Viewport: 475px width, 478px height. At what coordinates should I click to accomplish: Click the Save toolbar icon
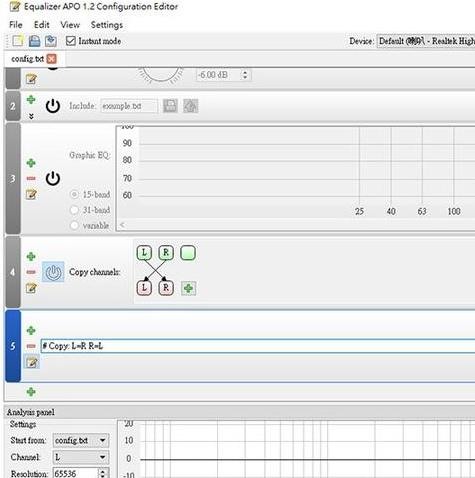point(34,41)
